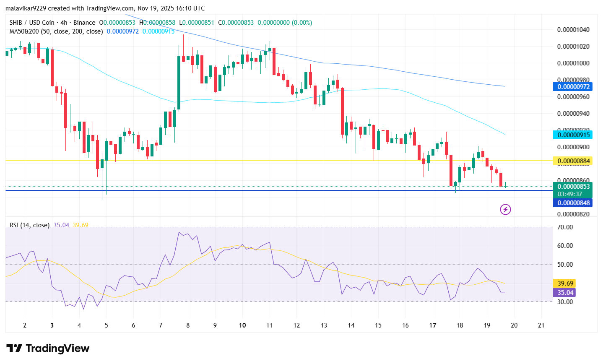
Task: Click the yellow 39.69 RSI value label
Action: pos(565,283)
